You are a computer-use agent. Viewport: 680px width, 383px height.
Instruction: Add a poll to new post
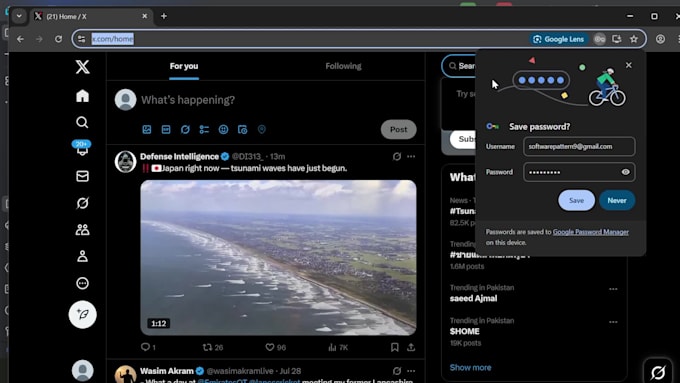[x=204, y=129]
